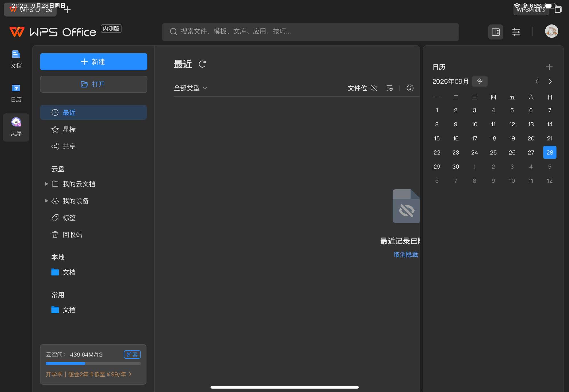Expand the 我的云文档 tree node
Viewport: 569px width, 392px height.
46,184
